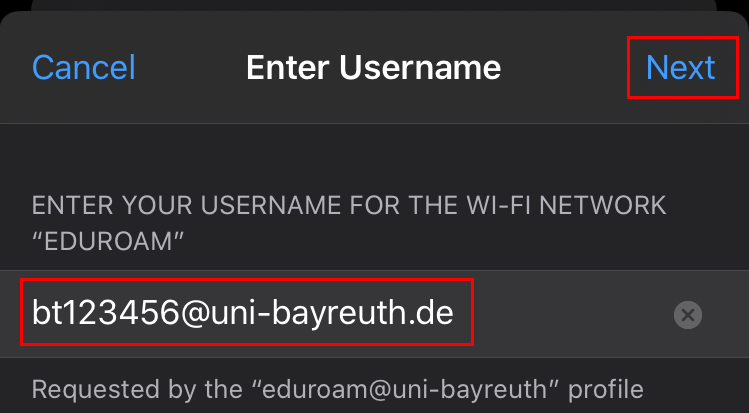Tap Next to continue
This screenshot has width=749, height=413.
tap(680, 68)
